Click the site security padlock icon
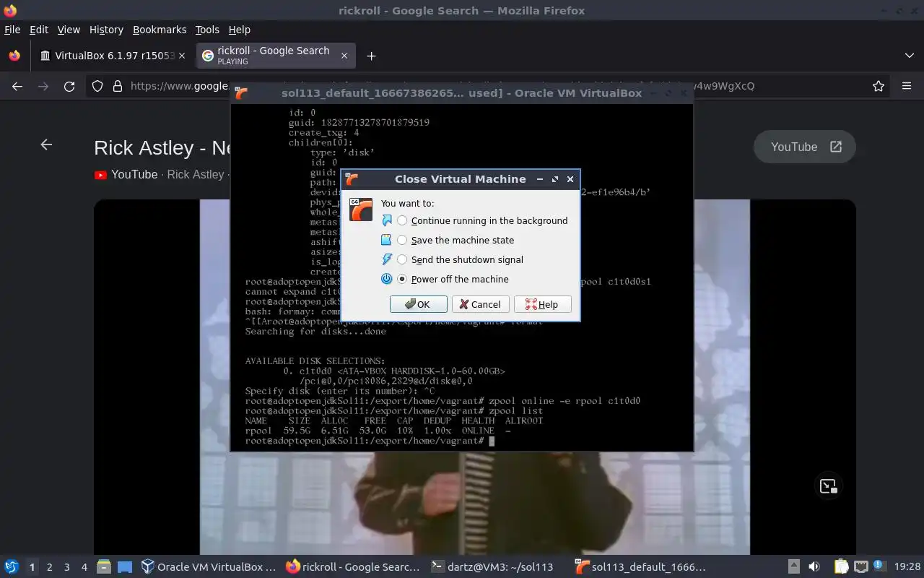 tap(118, 86)
